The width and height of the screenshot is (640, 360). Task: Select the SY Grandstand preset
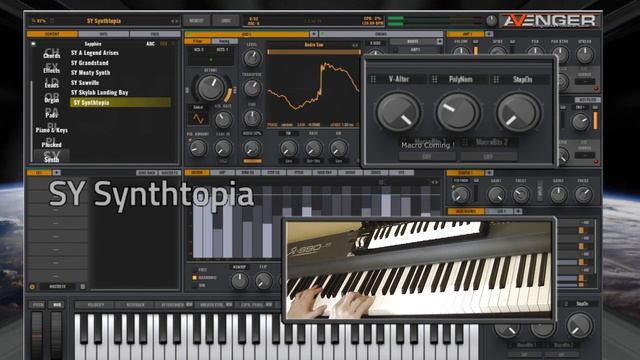tap(90, 63)
